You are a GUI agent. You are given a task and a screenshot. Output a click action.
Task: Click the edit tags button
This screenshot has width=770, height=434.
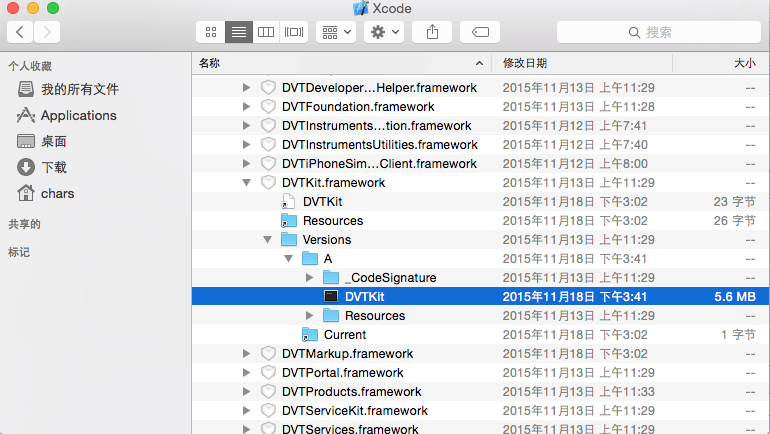click(x=480, y=32)
